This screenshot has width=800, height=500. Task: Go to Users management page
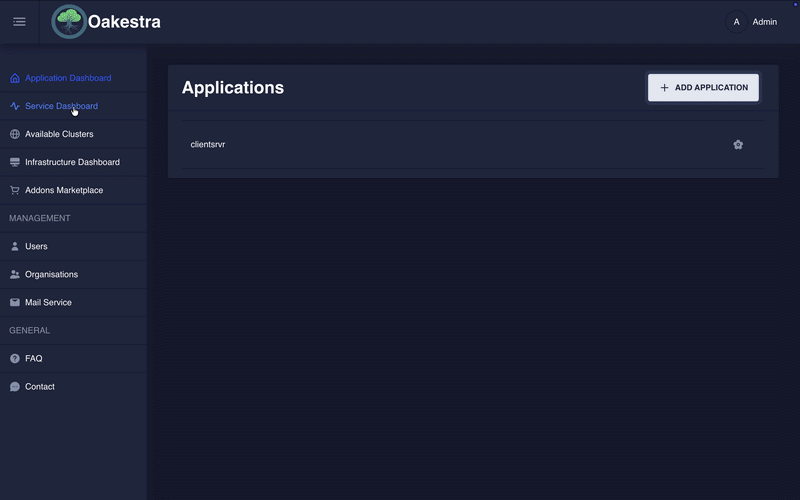click(36, 246)
